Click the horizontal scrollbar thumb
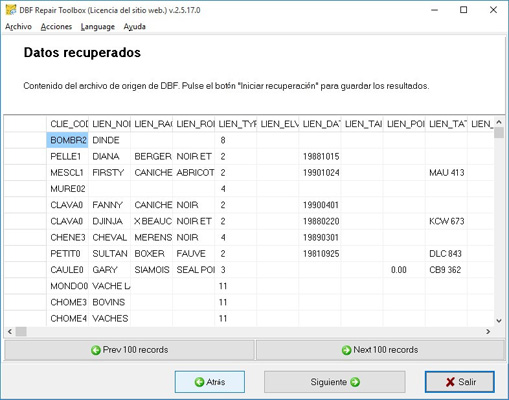Screen dimensions: 509x400 click(21, 331)
